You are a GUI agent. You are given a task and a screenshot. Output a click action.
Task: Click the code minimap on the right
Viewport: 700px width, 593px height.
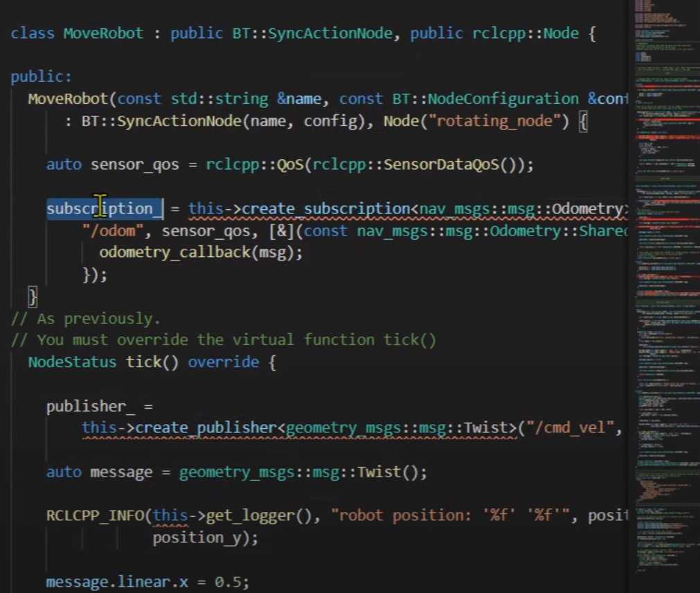click(664, 291)
